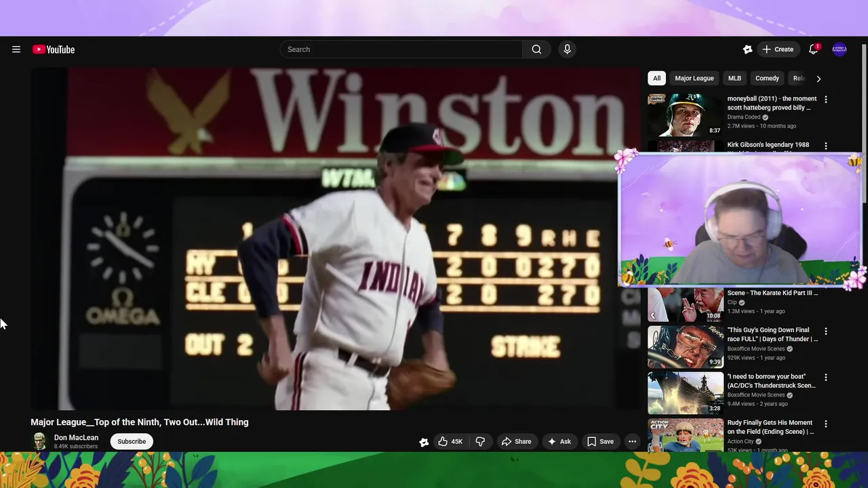The height and width of the screenshot is (488, 868).
Task: Click the video title "Major League__Top of the Ninth"
Action: pos(140,422)
